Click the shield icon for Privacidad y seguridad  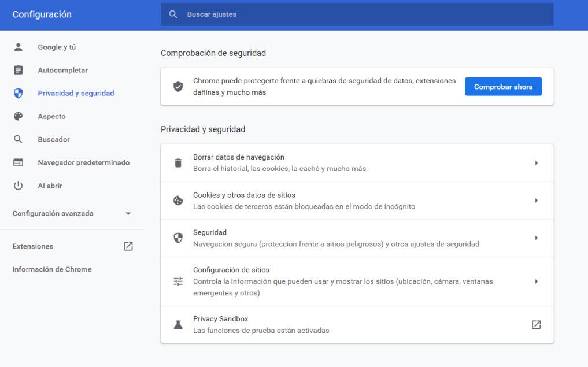click(18, 93)
